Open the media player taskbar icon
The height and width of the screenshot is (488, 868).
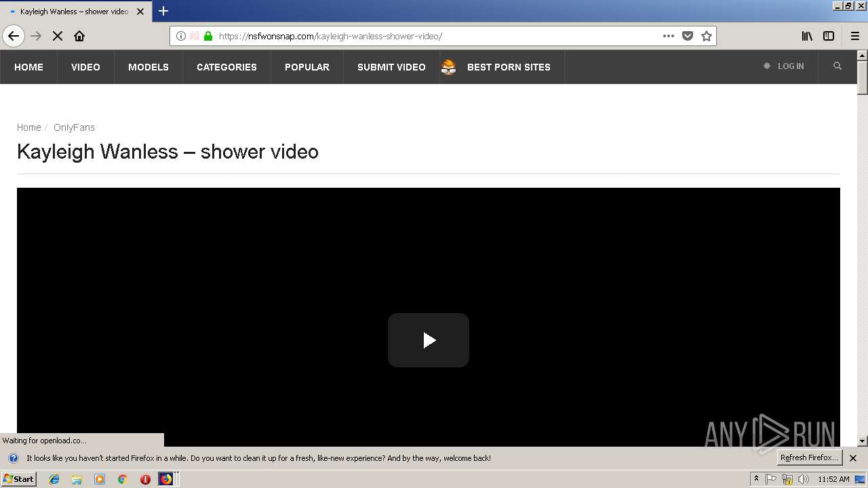(x=100, y=479)
